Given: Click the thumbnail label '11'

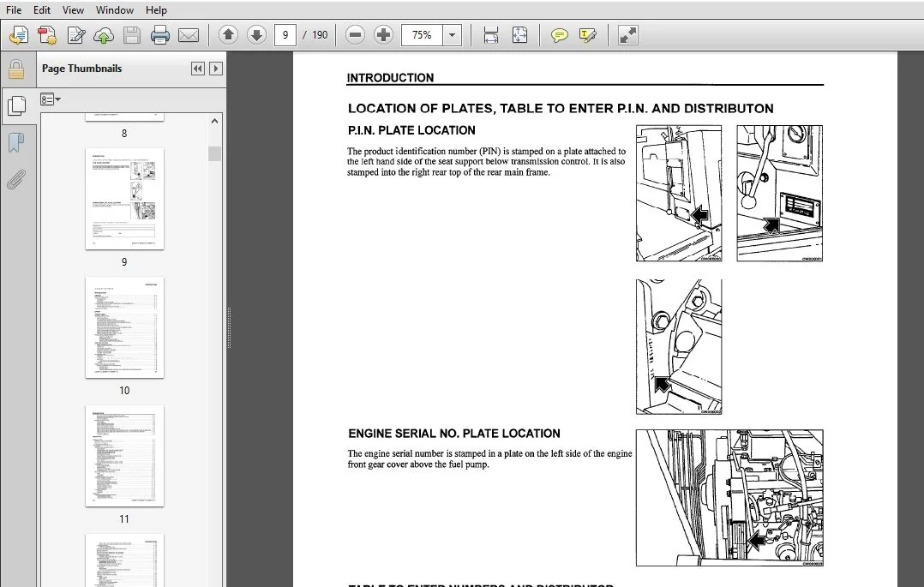Looking at the screenshot, I should click(124, 518).
